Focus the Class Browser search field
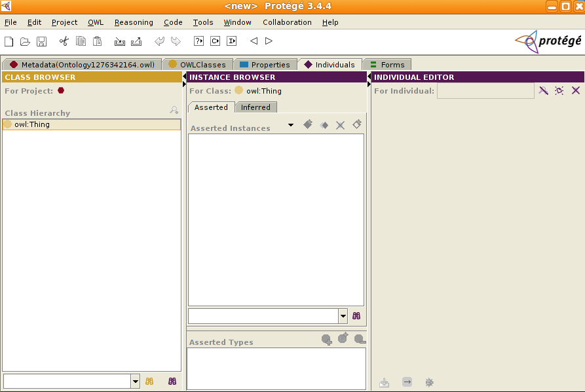 67,381
